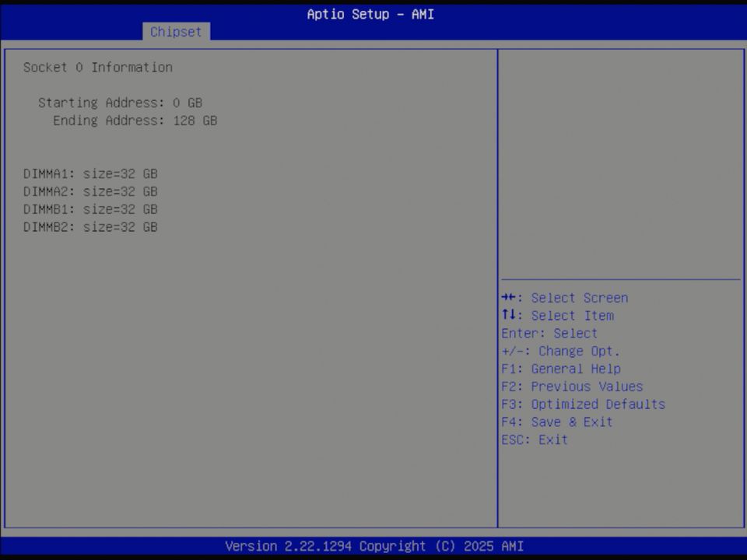Screen dimensions: 747x560
Task: Open F1 General Help
Action: pyautogui.click(x=563, y=369)
